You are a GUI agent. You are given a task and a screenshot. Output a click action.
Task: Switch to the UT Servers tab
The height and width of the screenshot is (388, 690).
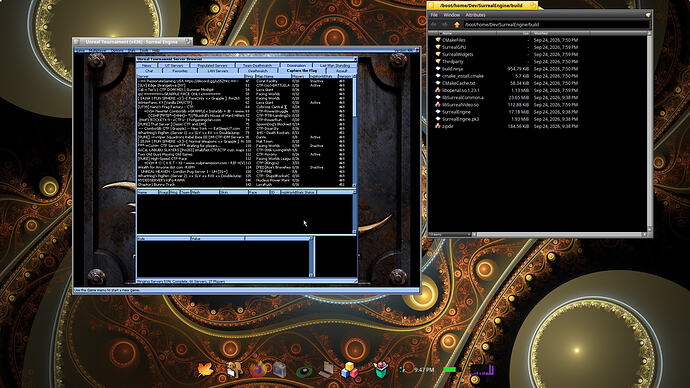pos(174,66)
